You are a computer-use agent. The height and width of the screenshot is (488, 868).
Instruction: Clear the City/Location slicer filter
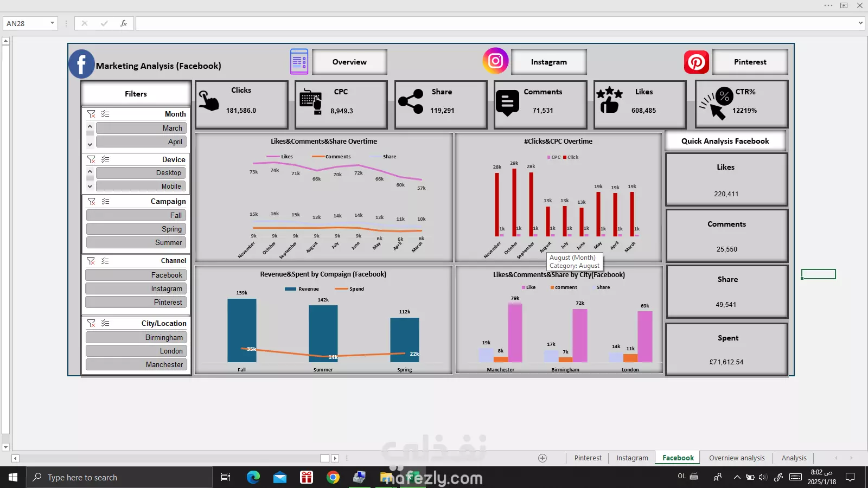pos(91,323)
